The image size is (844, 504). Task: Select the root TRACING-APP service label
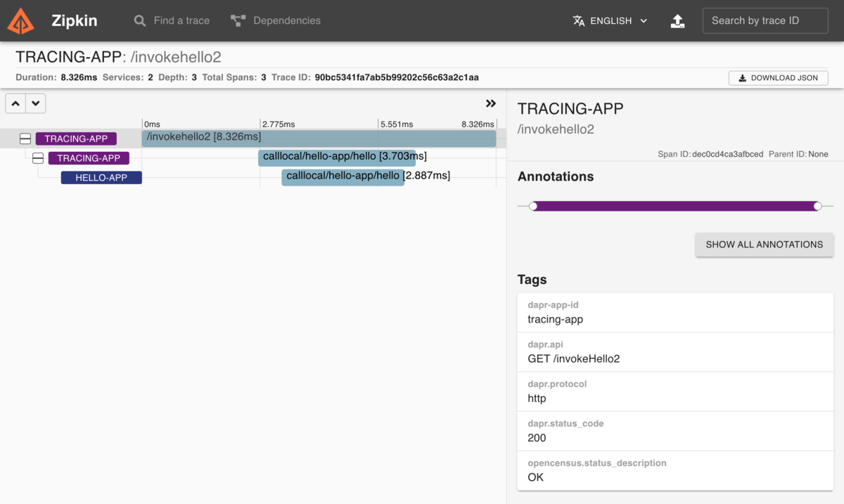(76, 139)
